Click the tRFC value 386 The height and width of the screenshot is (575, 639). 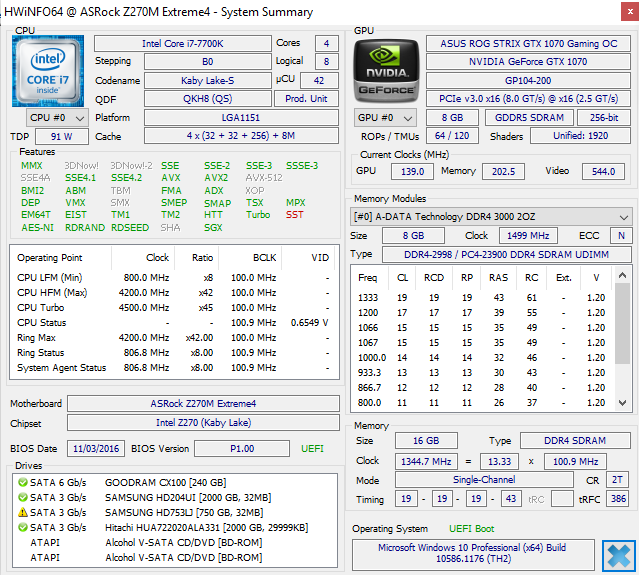[618, 499]
